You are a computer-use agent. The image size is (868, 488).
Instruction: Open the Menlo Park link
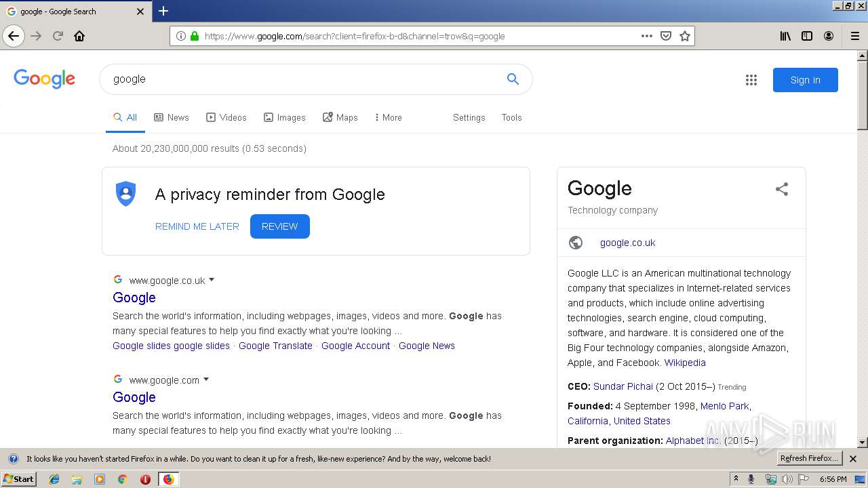[x=725, y=406]
